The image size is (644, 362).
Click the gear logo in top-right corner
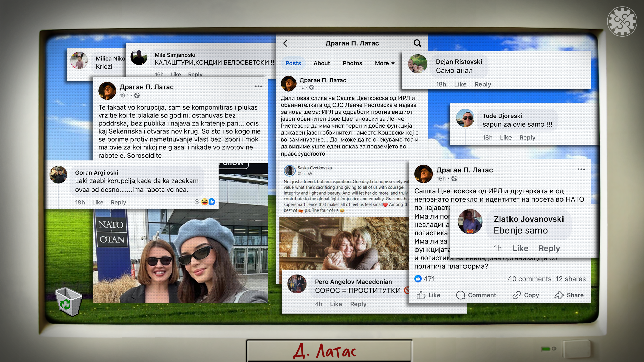(x=622, y=21)
